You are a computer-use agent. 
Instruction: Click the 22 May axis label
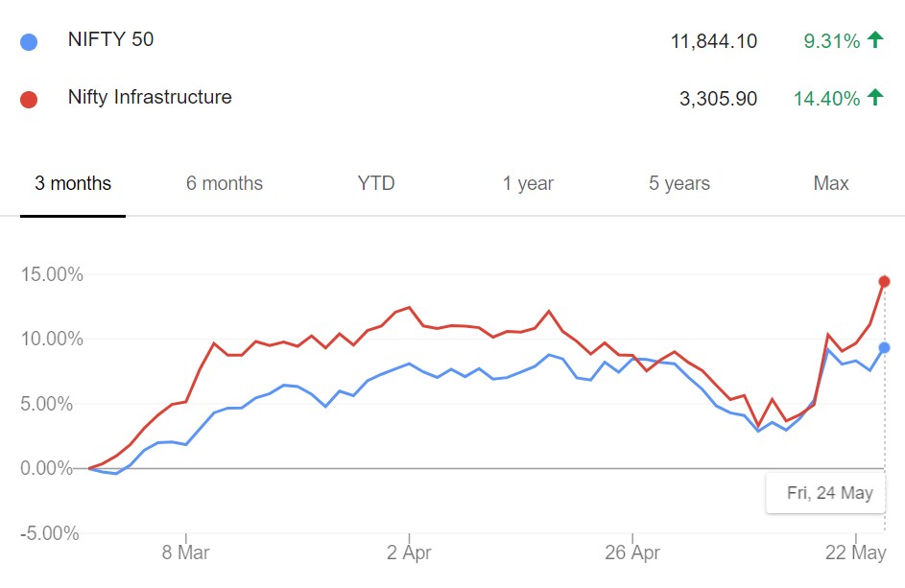tap(857, 553)
